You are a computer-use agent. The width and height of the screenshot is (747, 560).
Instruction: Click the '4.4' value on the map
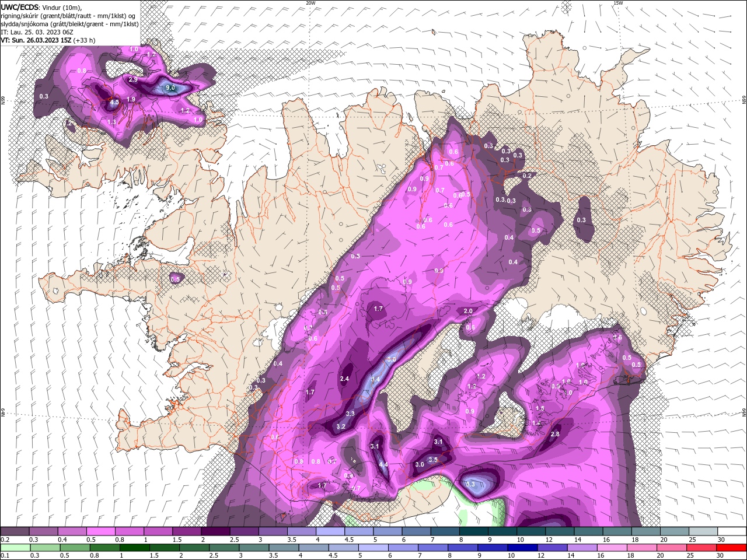coord(383,465)
